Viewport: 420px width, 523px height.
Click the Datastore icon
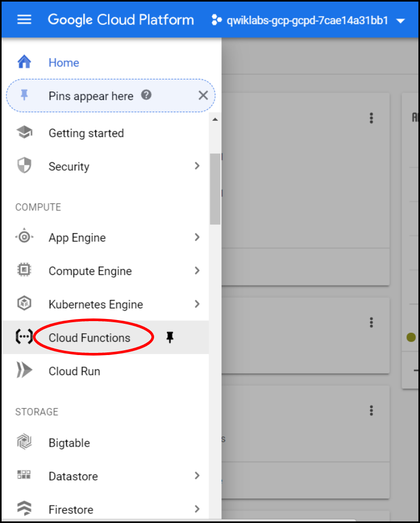(24, 475)
